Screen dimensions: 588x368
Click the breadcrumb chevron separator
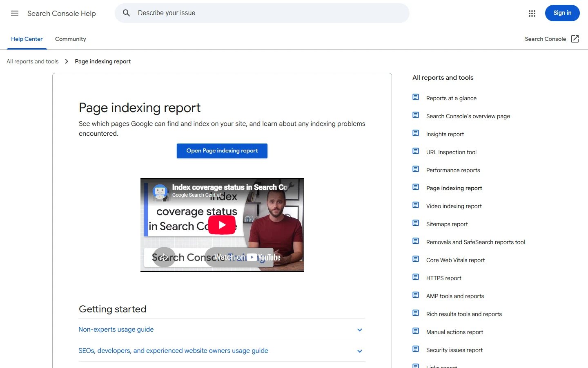pos(67,61)
